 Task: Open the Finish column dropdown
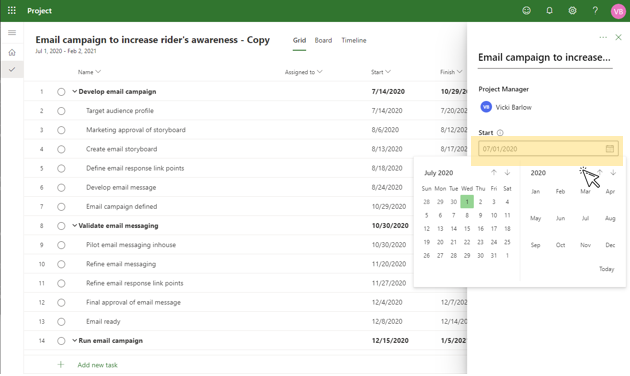click(460, 72)
